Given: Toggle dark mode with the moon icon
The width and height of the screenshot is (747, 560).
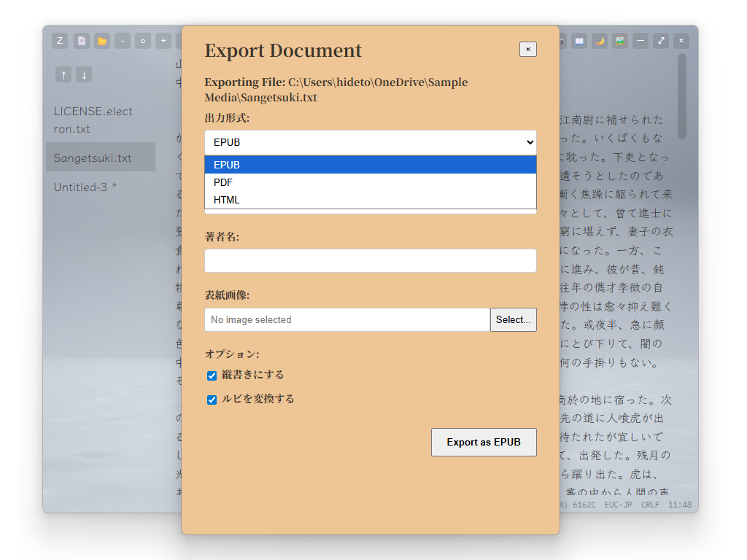Looking at the screenshot, I should (600, 40).
